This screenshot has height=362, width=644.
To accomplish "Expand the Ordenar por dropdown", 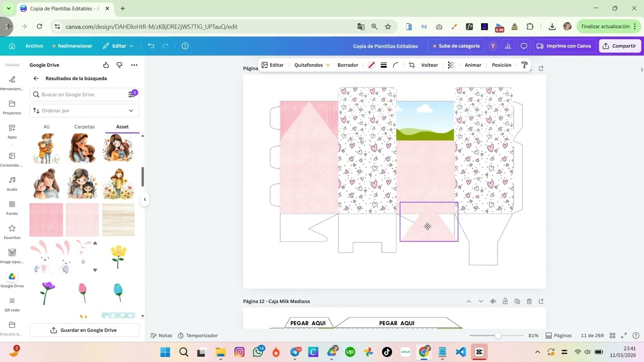I will (85, 111).
